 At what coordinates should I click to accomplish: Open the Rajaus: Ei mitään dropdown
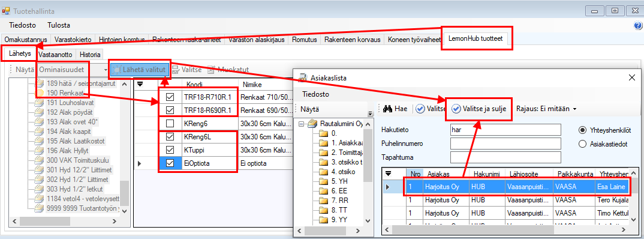pos(546,109)
